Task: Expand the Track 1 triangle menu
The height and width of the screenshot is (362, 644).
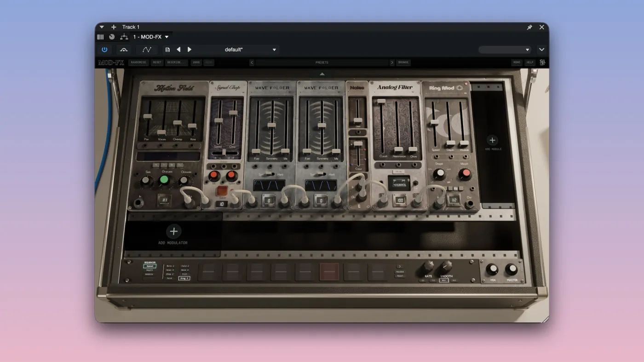Action: [x=102, y=27]
